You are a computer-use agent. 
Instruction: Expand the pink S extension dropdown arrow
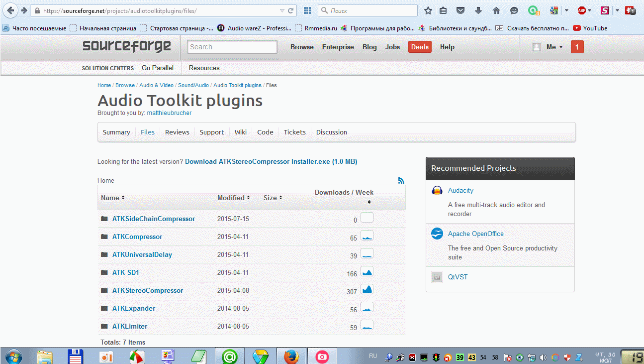pos(617,10)
